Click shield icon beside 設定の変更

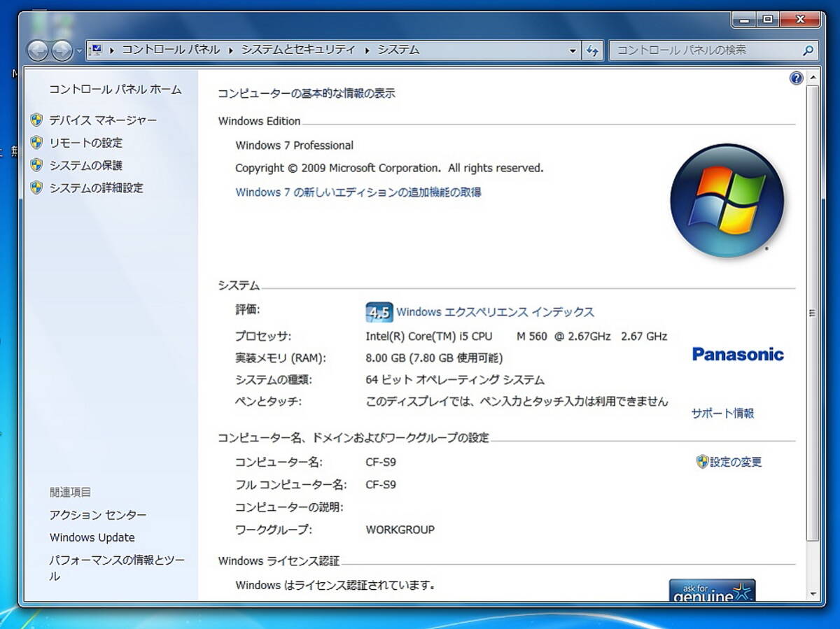[x=702, y=461]
